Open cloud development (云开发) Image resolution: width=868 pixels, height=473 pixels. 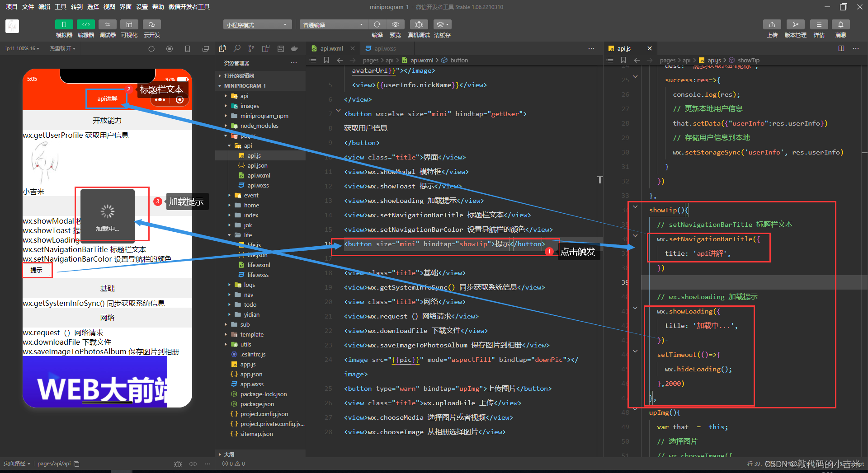pos(152,24)
